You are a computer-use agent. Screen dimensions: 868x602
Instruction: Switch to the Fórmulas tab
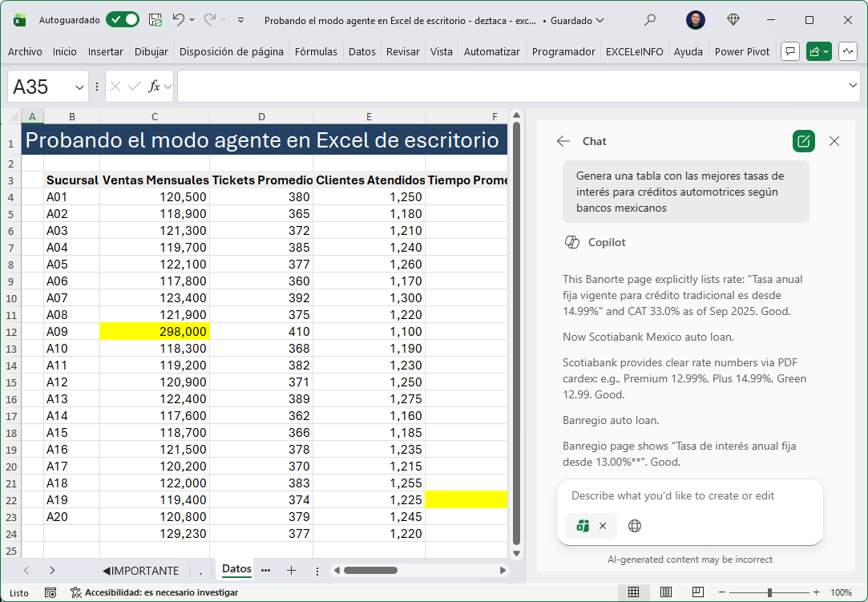coord(316,51)
